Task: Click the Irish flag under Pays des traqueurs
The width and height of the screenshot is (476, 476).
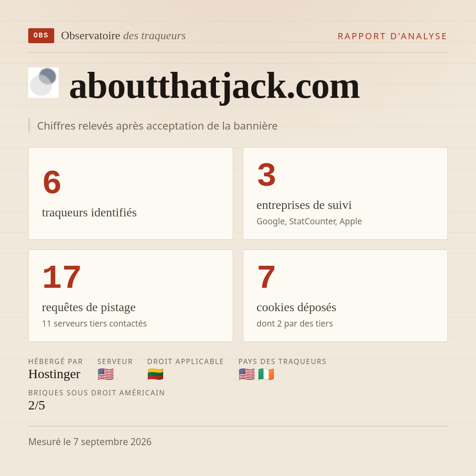Action: click(266, 374)
